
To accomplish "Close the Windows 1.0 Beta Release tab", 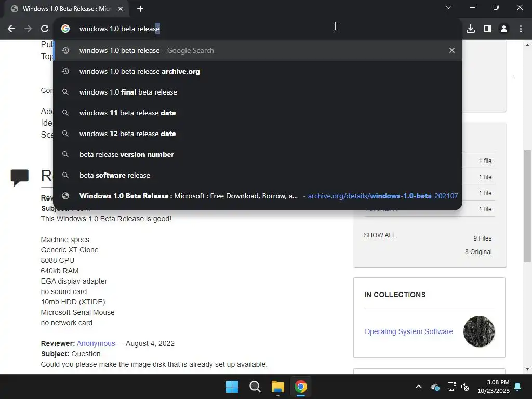I will [x=121, y=9].
